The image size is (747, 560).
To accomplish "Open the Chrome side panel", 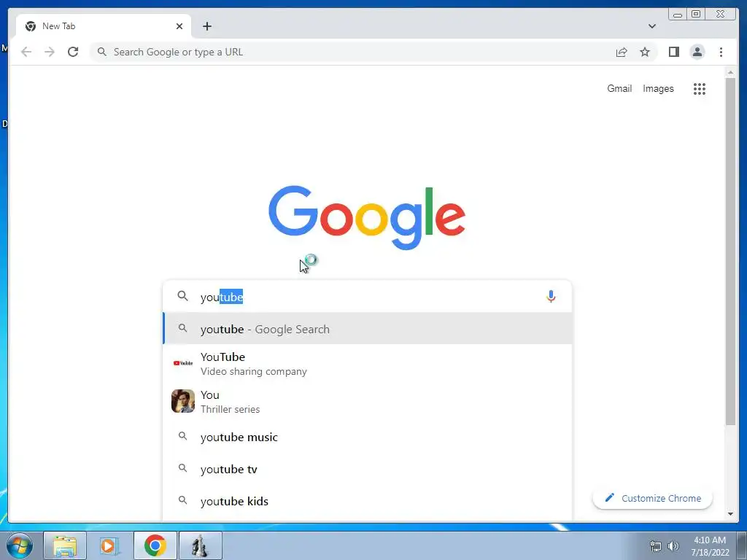I will [673, 52].
